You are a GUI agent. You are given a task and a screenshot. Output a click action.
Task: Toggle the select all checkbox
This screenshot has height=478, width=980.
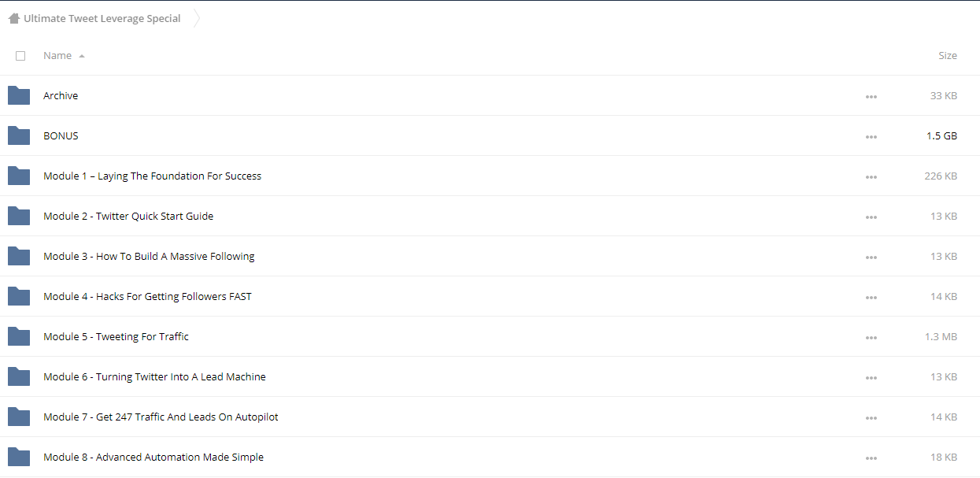point(20,56)
